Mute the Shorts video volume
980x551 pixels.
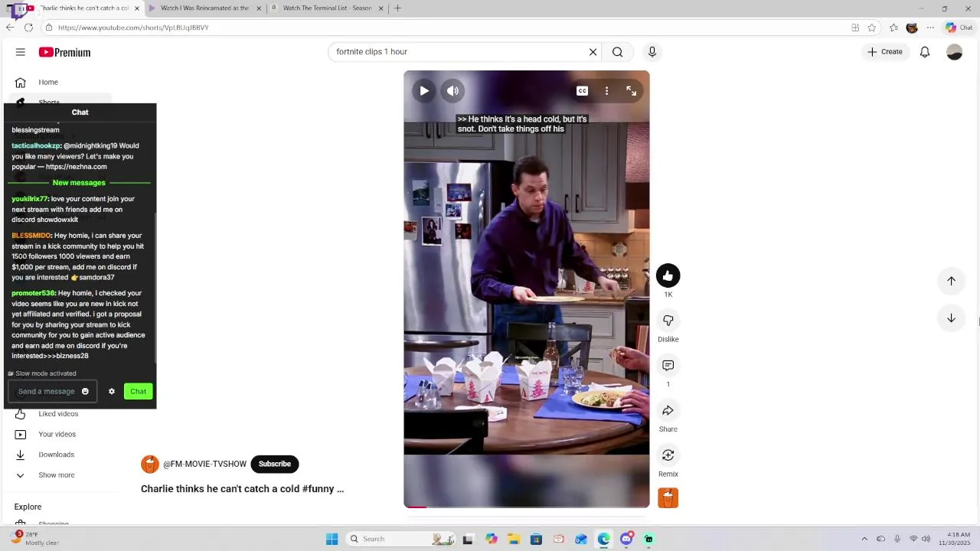click(453, 91)
